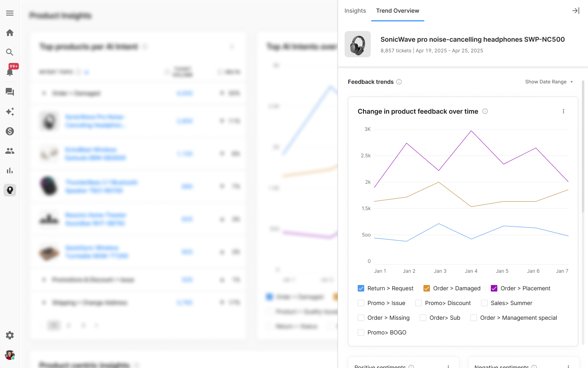Open Search from the left sidebar

click(x=10, y=52)
